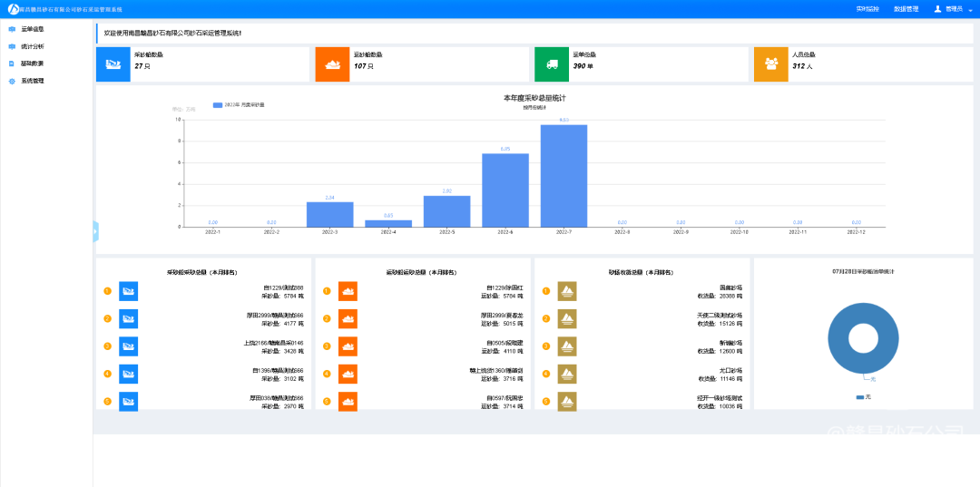Toggle the 无 legend under the donut chart
Screen dimensions: 980x487
click(x=863, y=397)
